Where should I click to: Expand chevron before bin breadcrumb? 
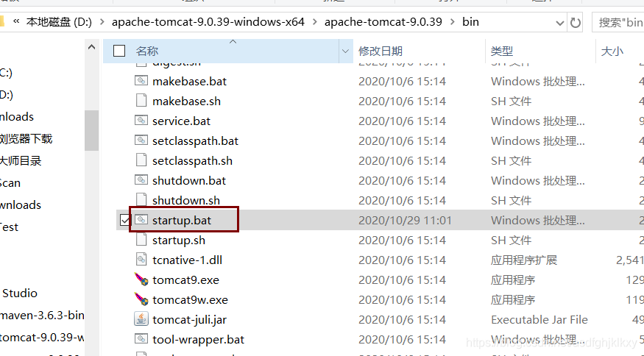click(x=452, y=22)
